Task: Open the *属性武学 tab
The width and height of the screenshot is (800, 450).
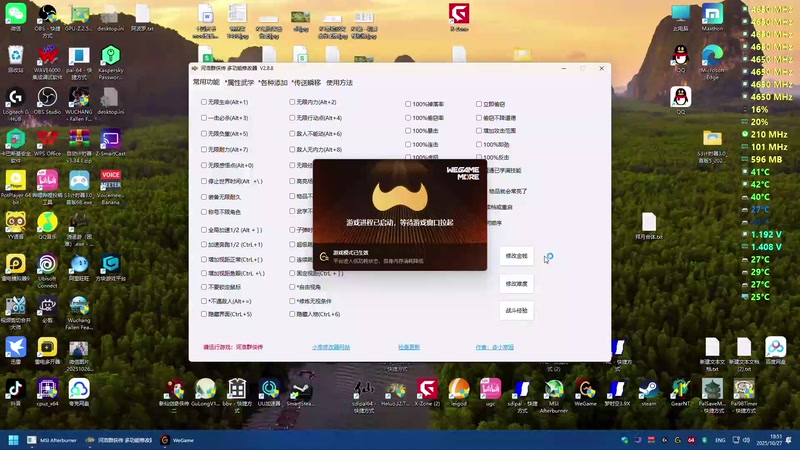Action: coord(239,83)
